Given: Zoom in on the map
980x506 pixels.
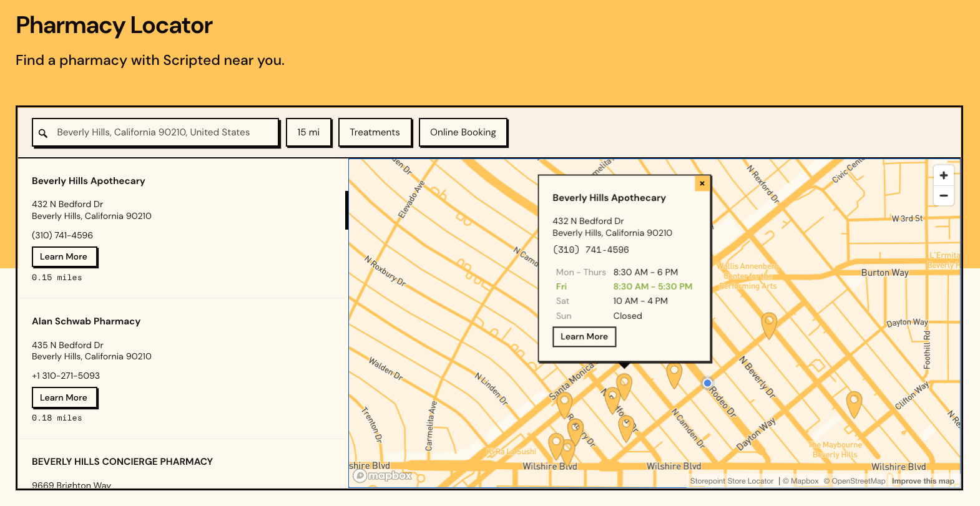Looking at the screenshot, I should point(944,176).
